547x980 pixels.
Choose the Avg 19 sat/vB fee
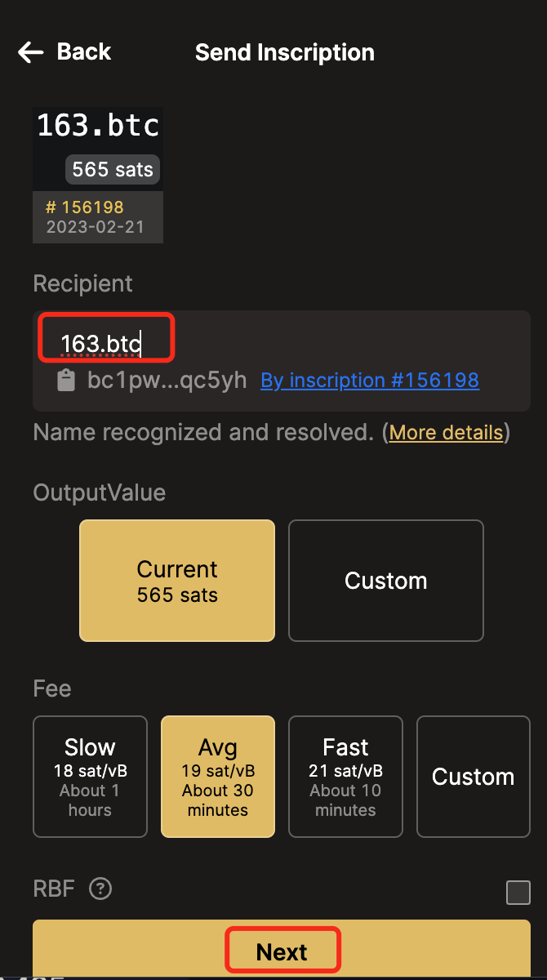(x=218, y=777)
